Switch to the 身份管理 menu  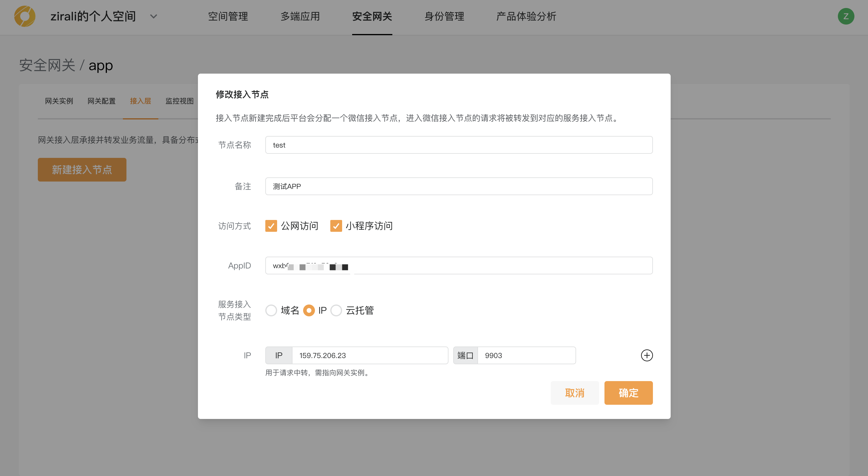click(444, 16)
